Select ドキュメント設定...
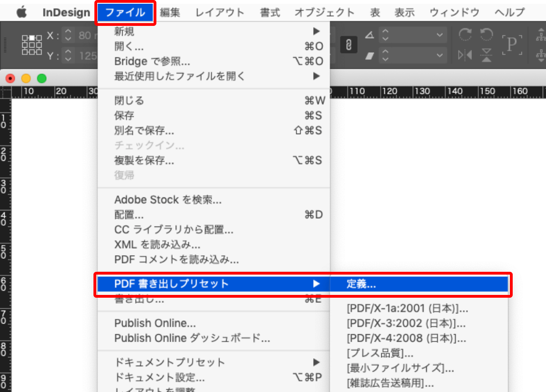This screenshot has height=392, width=546. (x=214, y=377)
